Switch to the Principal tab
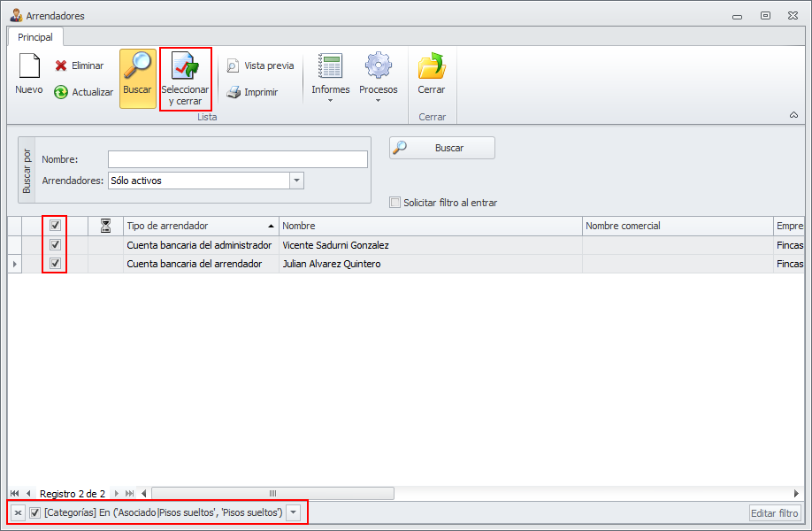Screen dimensions: 812x531 (35, 37)
